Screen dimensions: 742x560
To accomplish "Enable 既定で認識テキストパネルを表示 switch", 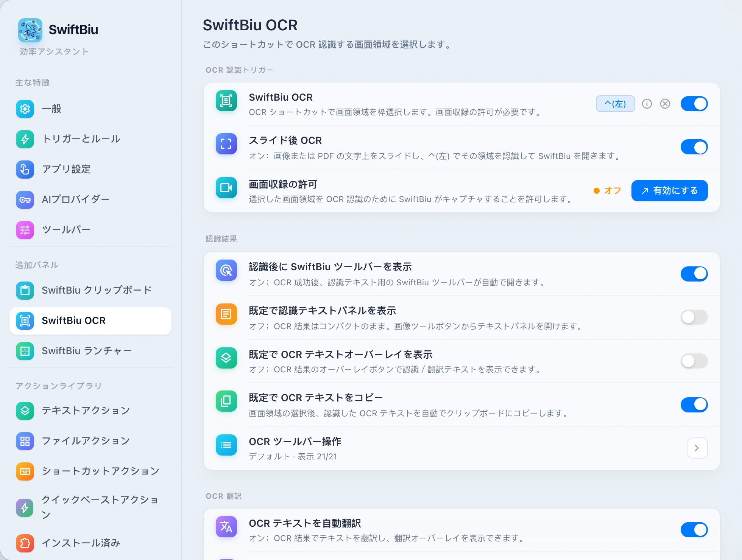I will [x=694, y=317].
